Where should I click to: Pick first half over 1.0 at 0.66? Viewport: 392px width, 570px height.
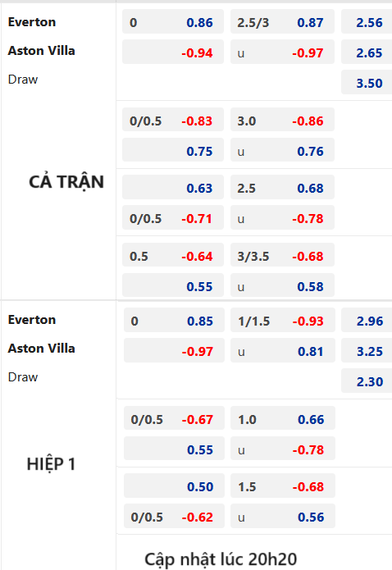[x=283, y=419]
